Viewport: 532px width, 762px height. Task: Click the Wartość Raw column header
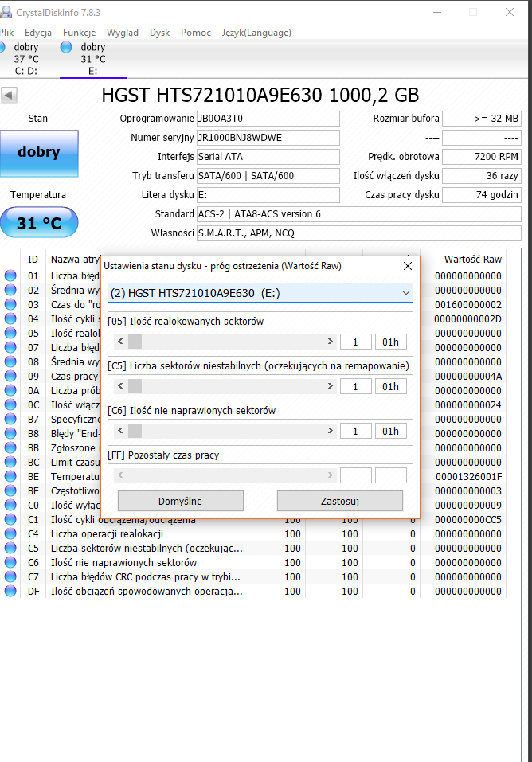pos(473,260)
